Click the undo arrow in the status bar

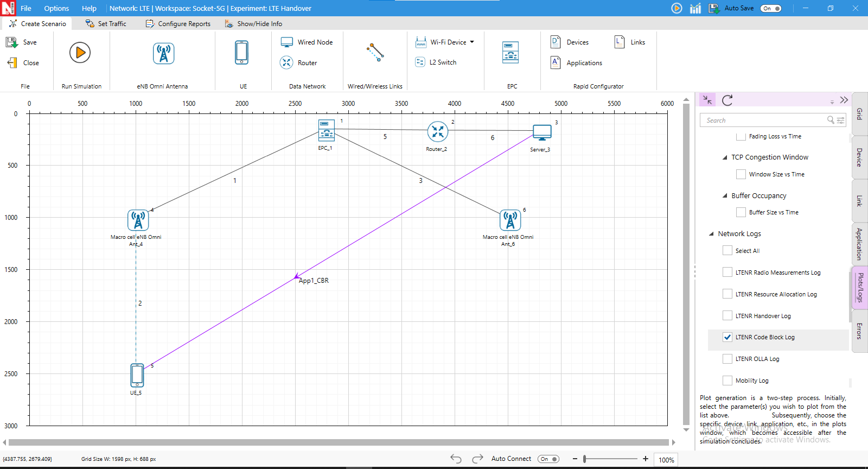click(456, 459)
